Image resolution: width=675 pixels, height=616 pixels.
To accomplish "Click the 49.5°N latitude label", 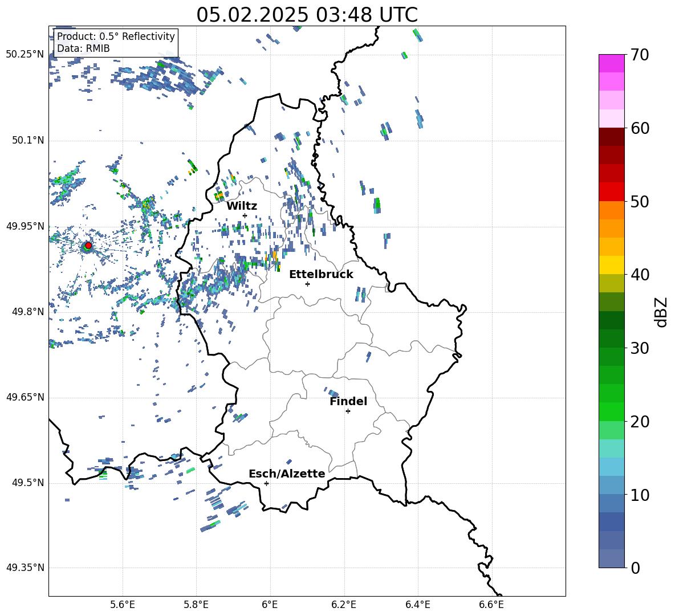I will click(28, 483).
